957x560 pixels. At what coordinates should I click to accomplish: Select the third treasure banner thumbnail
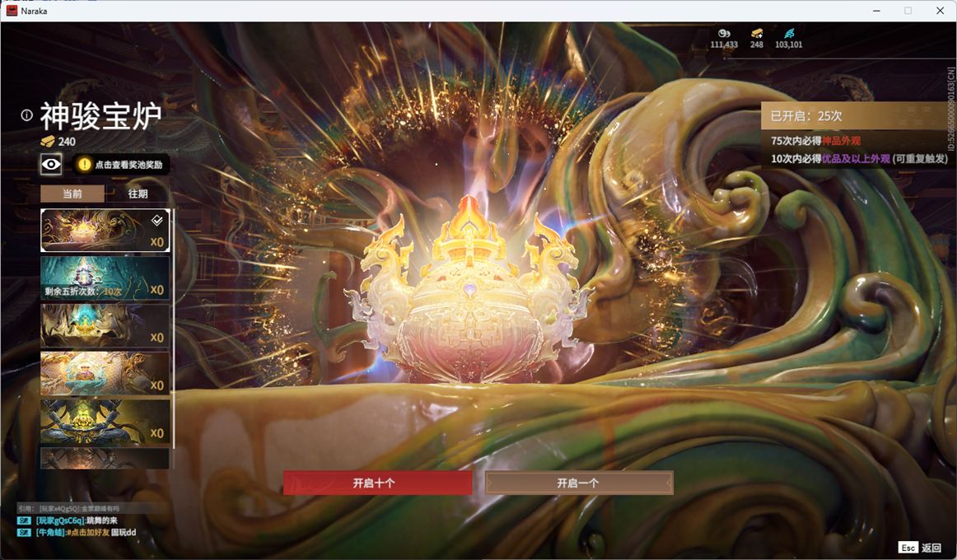(105, 326)
